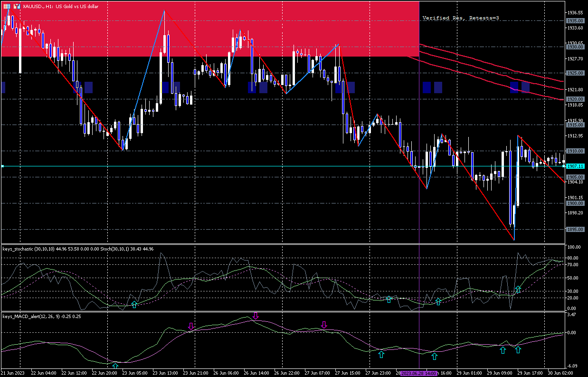Click the '29 Jun 09:00' time axis label
Viewport: 588px width, 377px height.
tap(501, 374)
